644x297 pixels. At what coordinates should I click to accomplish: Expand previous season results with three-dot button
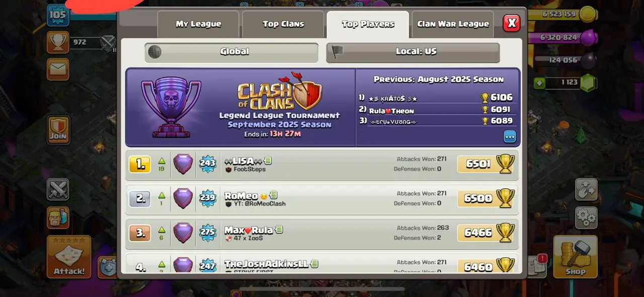(x=510, y=136)
